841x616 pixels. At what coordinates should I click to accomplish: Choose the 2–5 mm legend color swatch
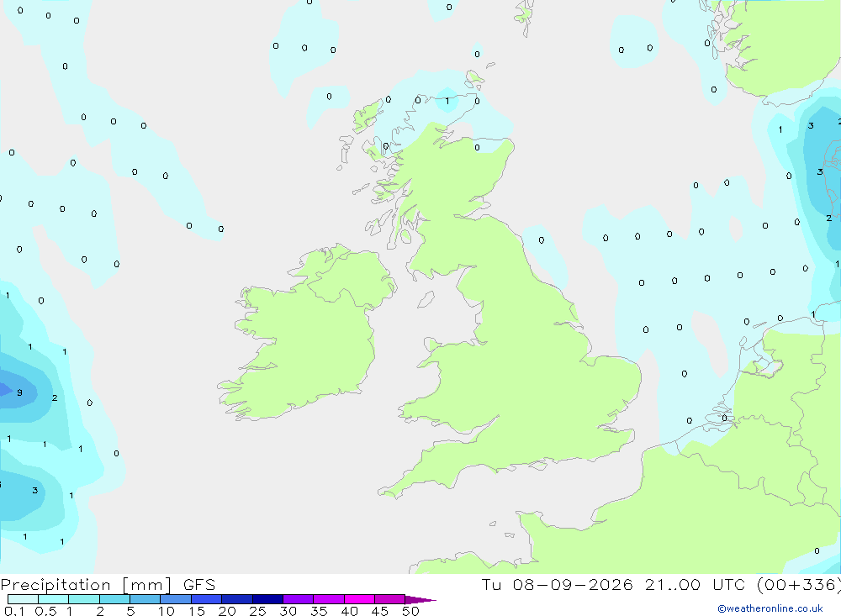(x=114, y=599)
